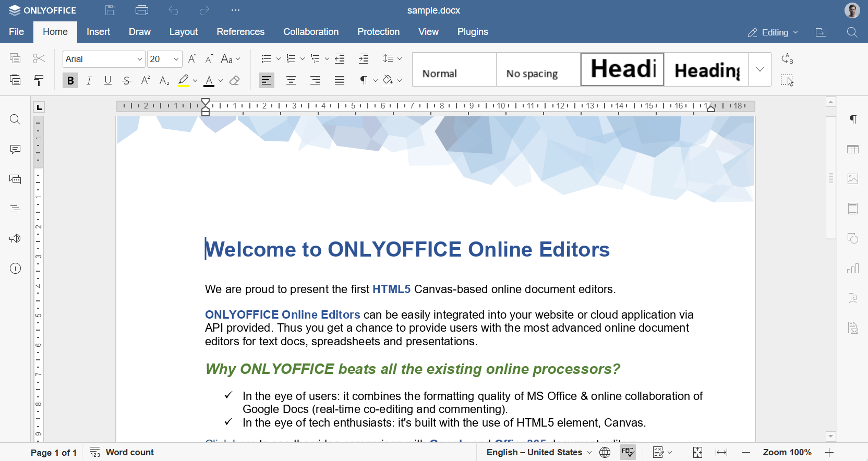The width and height of the screenshot is (868, 461).
Task: Switch to the Layout tab
Action: click(184, 32)
